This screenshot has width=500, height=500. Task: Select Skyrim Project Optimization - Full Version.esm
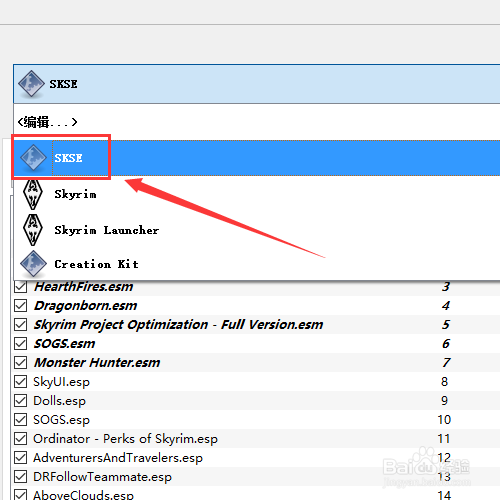pyautogui.click(x=179, y=325)
